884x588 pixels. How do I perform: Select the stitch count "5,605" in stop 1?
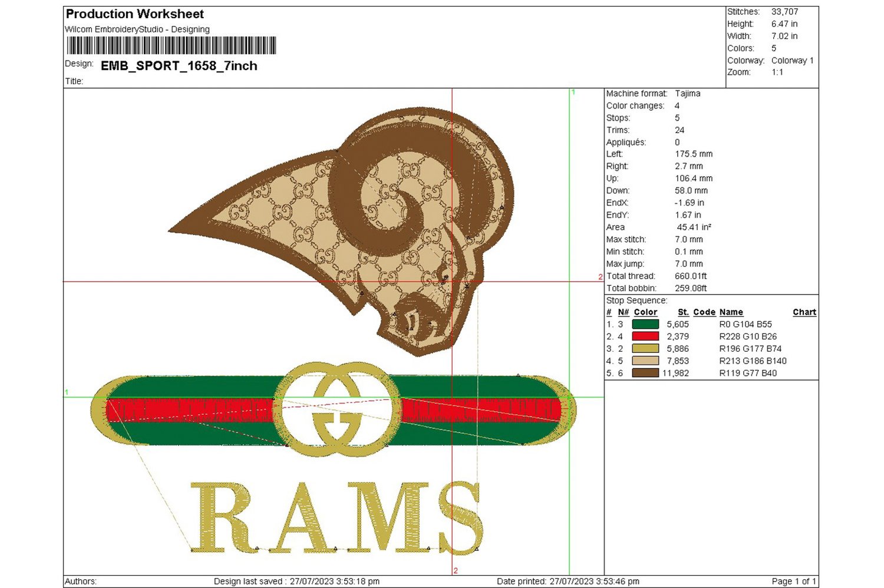(678, 325)
